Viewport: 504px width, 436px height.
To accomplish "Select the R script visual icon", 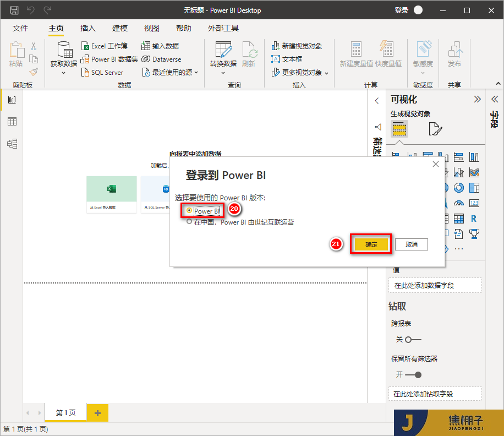I will (474, 219).
